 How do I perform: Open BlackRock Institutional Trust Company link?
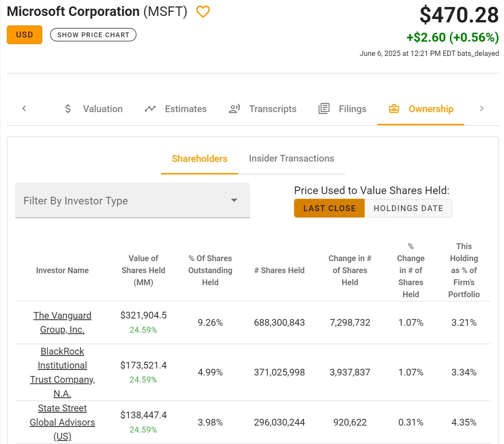62,372
